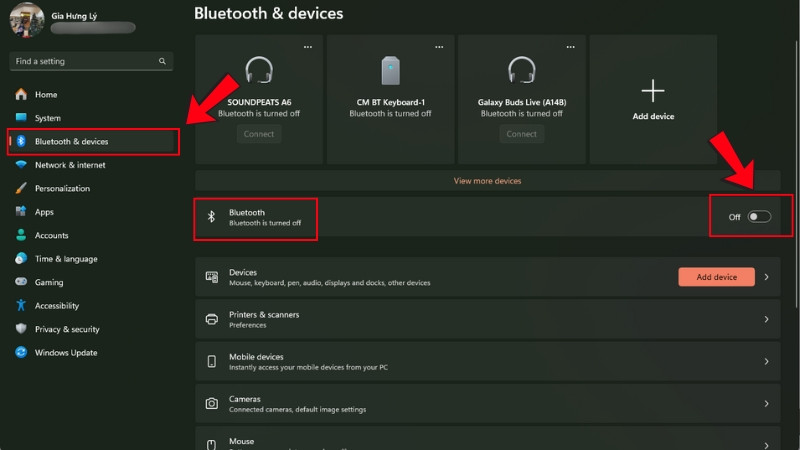Click the Mouse row icon
The image size is (800, 450).
click(x=212, y=444)
